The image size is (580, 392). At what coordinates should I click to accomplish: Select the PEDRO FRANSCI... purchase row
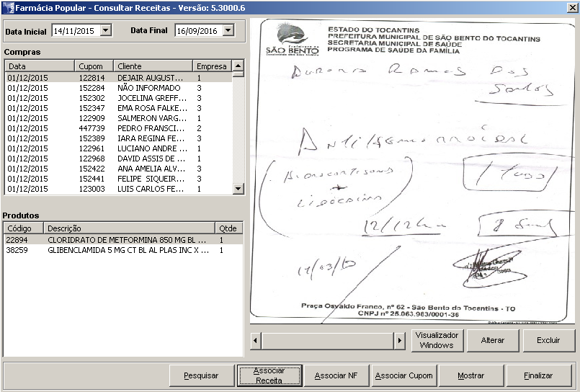[x=151, y=128]
